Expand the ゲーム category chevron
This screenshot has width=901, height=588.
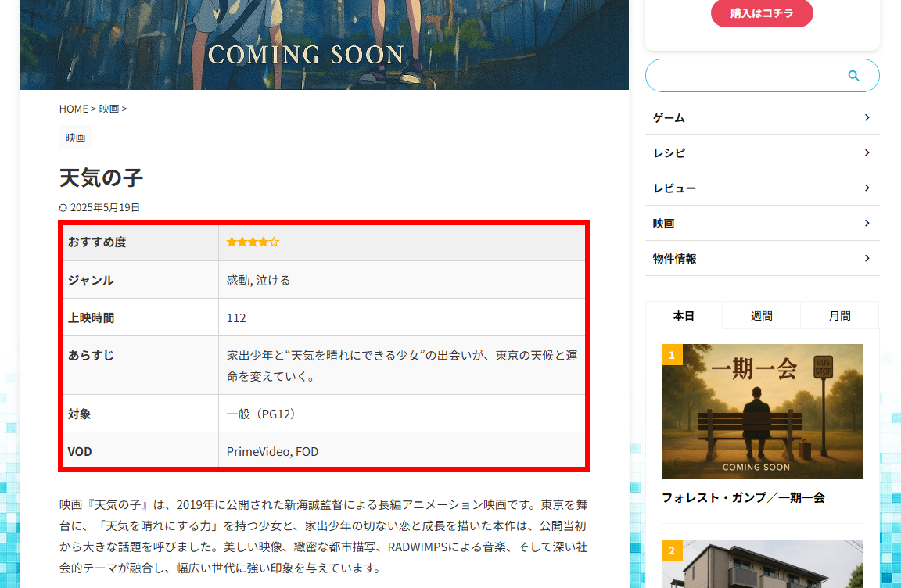click(x=867, y=118)
